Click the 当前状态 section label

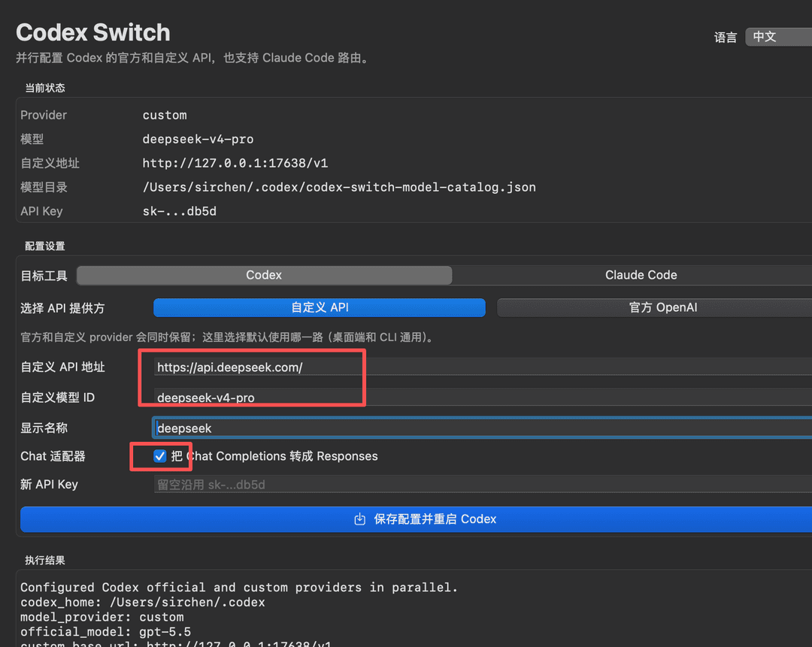[x=45, y=88]
